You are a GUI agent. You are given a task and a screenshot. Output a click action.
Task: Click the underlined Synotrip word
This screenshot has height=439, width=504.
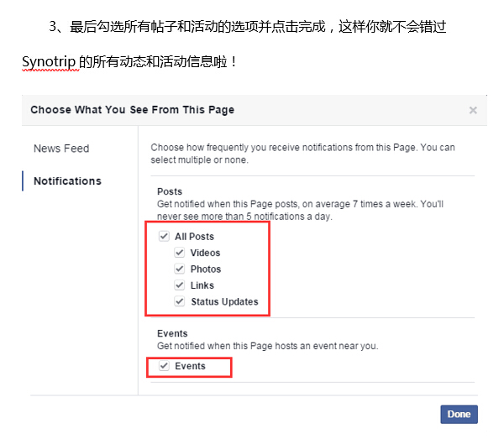tap(49, 61)
